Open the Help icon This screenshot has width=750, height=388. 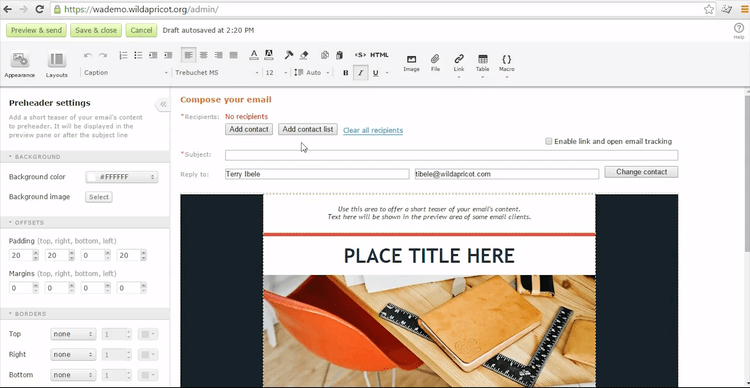pos(739,31)
